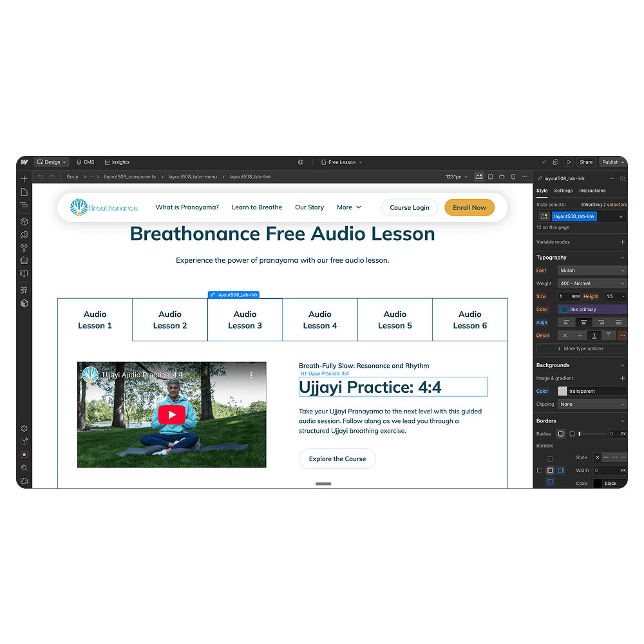Switch to the tablet breakpoint
This screenshot has height=644, width=644.
pos(491,176)
